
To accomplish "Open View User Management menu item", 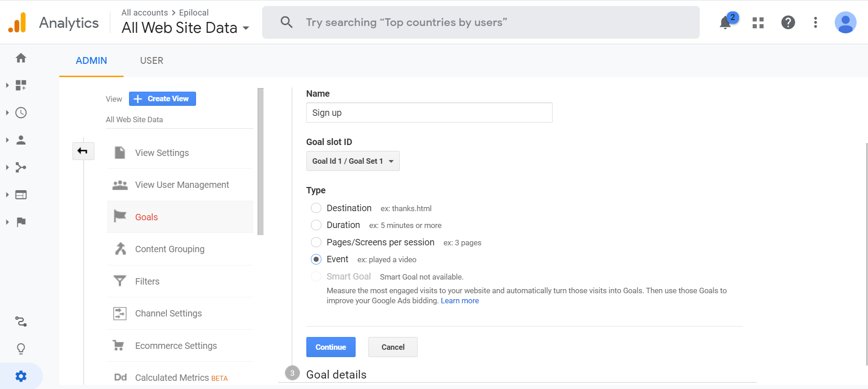I will pos(180,185).
